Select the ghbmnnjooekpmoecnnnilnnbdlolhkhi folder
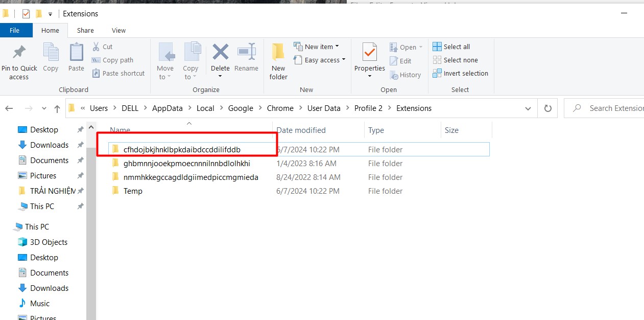Screen dimensions: 644x320 186,164
